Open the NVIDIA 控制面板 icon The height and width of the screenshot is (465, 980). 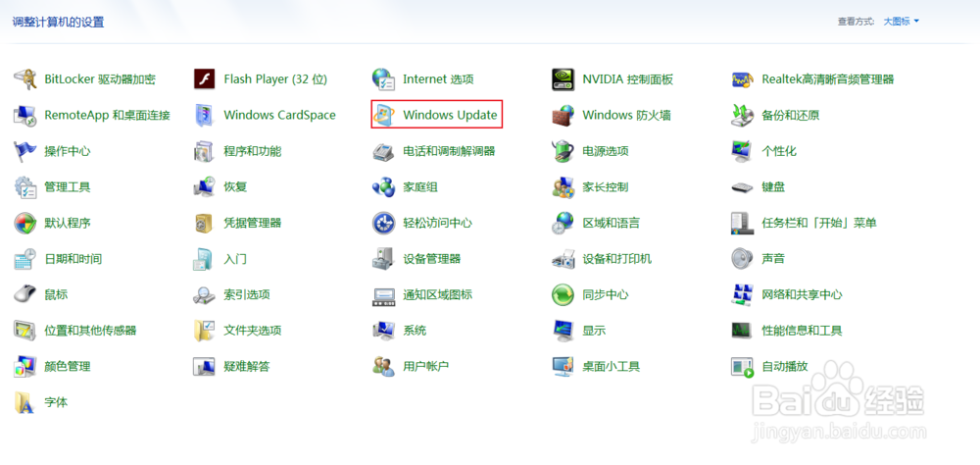click(563, 79)
